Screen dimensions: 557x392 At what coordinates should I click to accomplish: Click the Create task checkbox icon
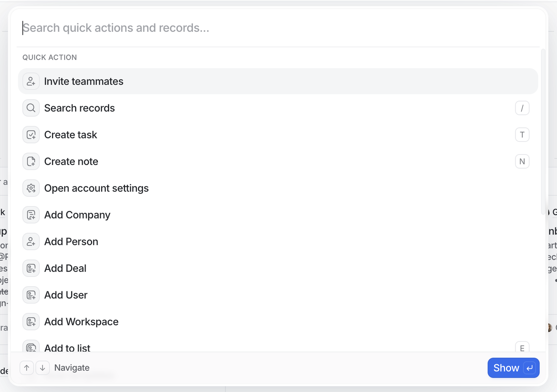pyautogui.click(x=31, y=135)
